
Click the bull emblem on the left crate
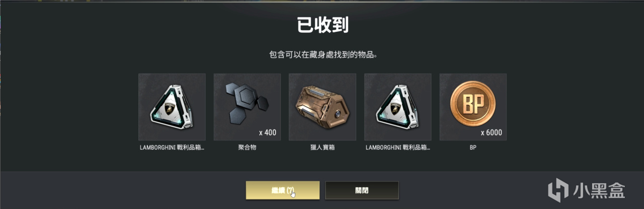(172, 107)
